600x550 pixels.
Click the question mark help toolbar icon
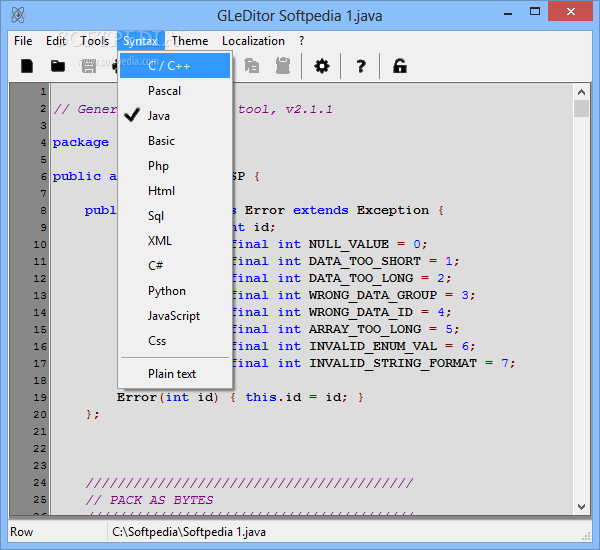pos(360,66)
